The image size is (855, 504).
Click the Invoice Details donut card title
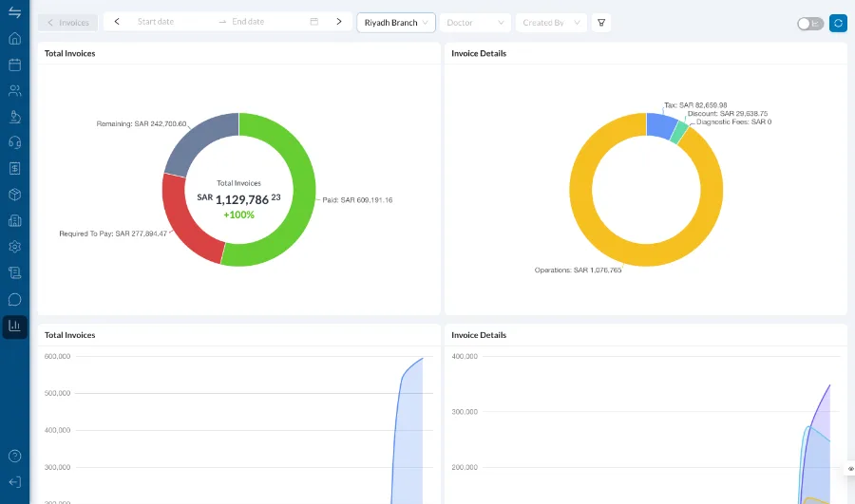pos(479,53)
